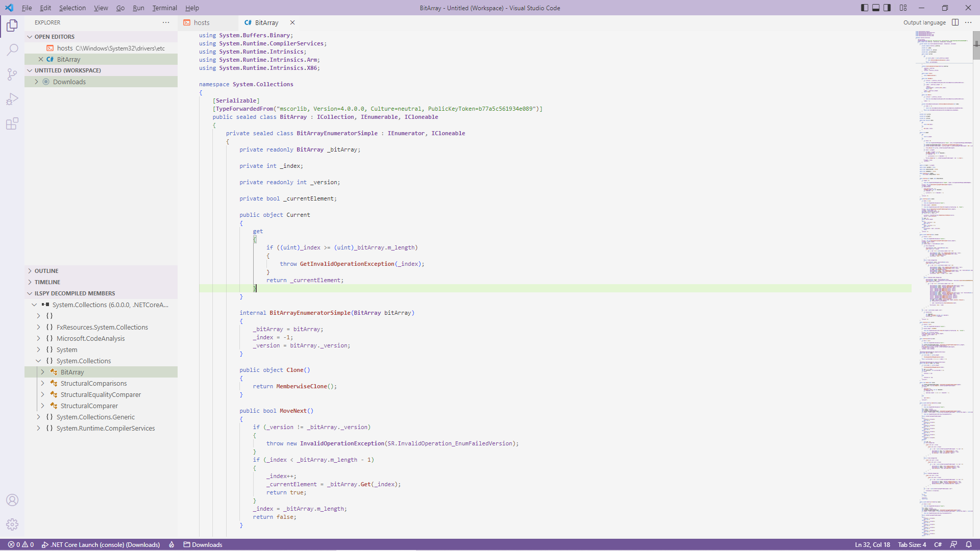Expand the OUTLINE section

[x=46, y=271]
